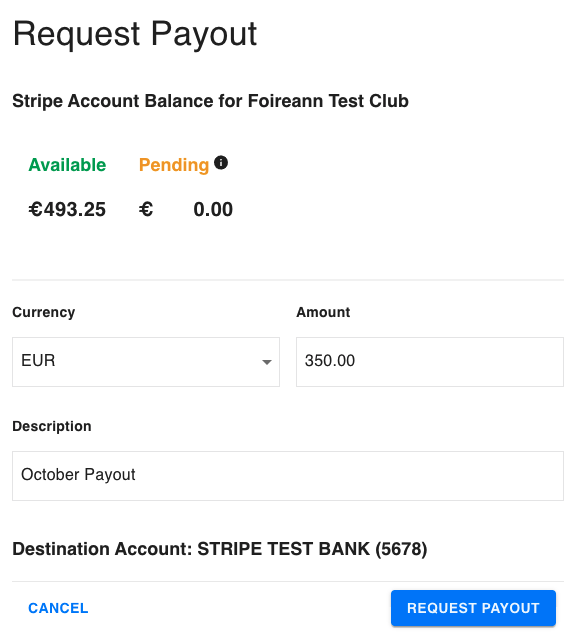Viewport: 578px width, 637px height.
Task: Select the €493.25 available balance
Action: tap(67, 210)
